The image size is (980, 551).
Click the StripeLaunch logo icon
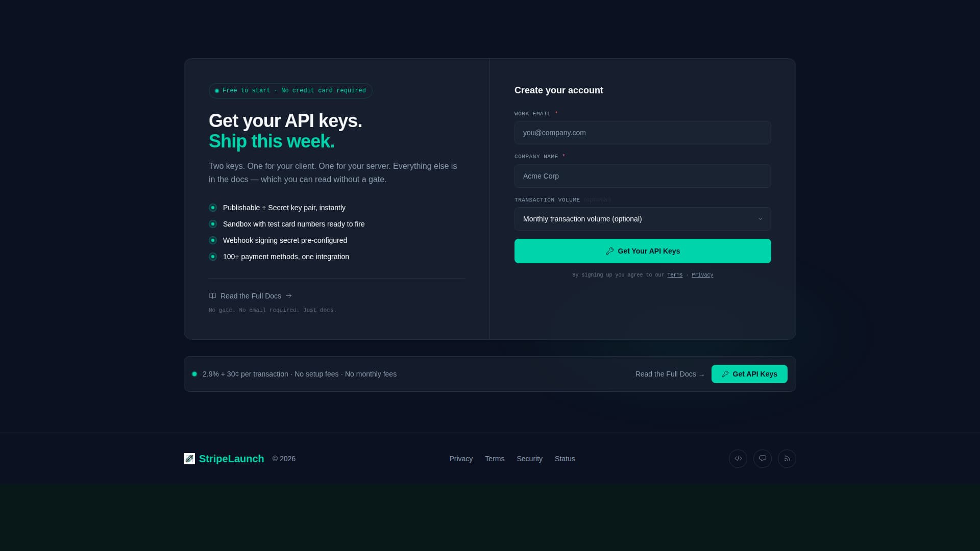[x=189, y=458]
